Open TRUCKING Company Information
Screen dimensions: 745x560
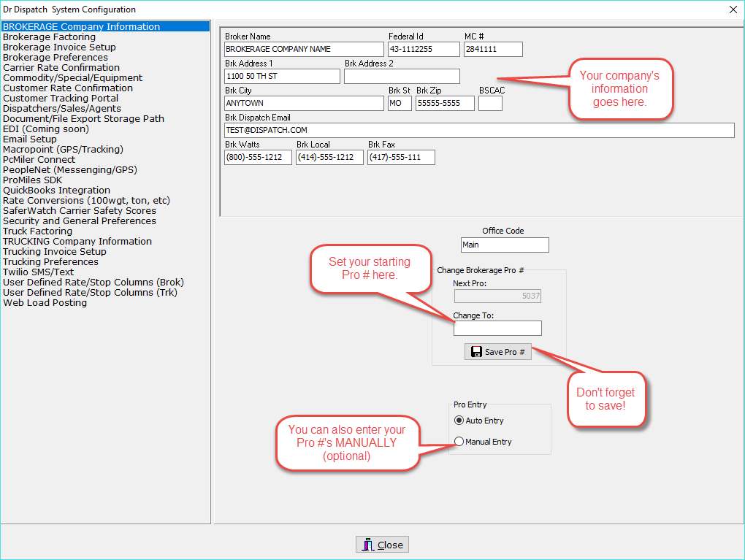(77, 241)
